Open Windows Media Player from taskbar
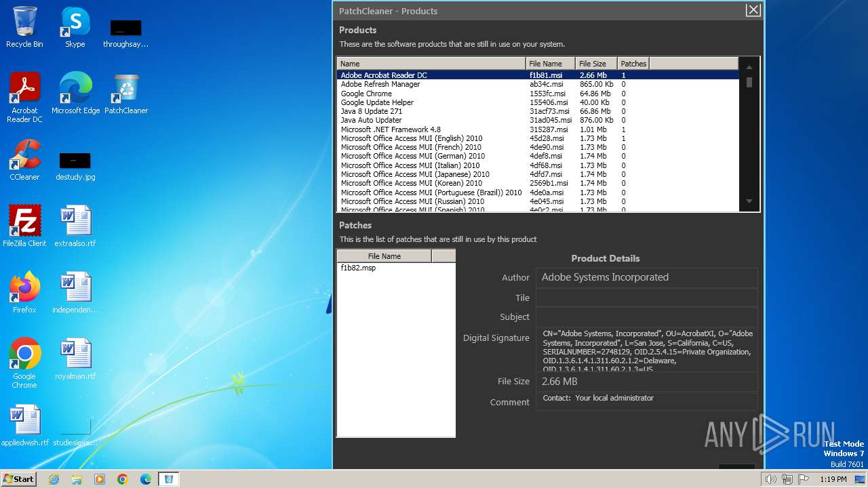Viewport: 868px width, 488px height. point(100,479)
